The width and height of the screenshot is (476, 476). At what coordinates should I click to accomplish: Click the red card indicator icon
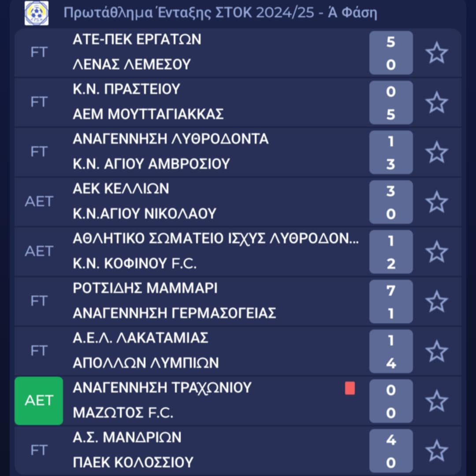(x=350, y=388)
